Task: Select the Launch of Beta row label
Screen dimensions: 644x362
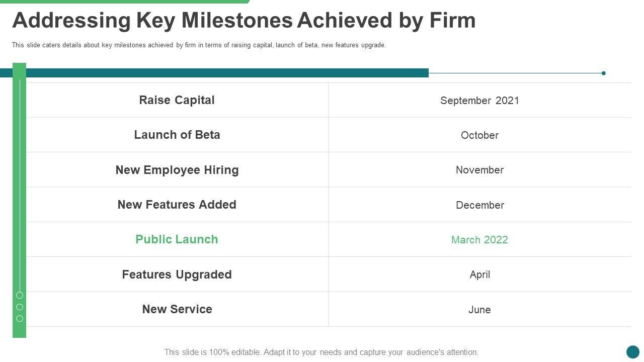Action: click(x=177, y=135)
